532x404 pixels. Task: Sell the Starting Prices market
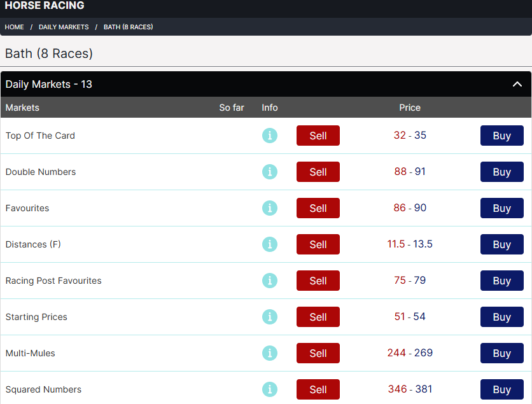(318, 317)
